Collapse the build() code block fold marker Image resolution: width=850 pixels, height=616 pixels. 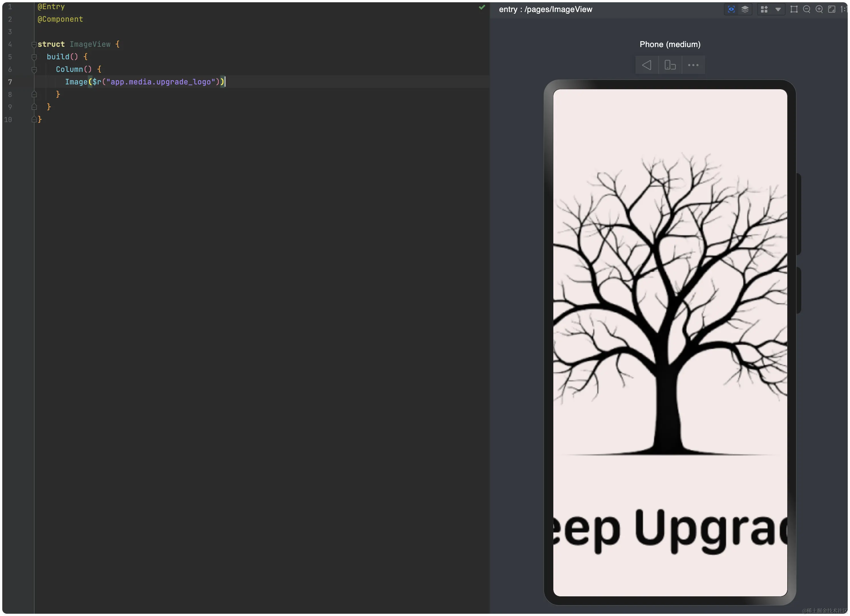(x=34, y=57)
